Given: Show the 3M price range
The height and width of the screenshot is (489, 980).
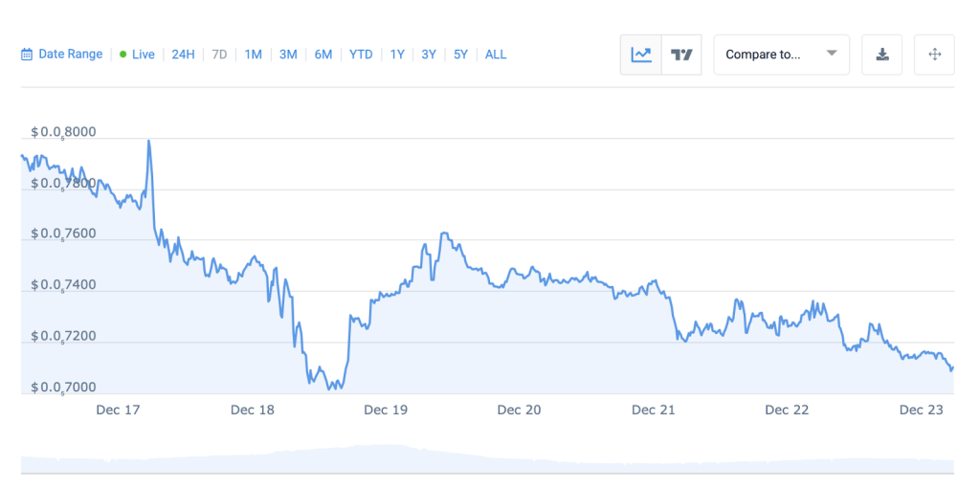Looking at the screenshot, I should pos(288,55).
